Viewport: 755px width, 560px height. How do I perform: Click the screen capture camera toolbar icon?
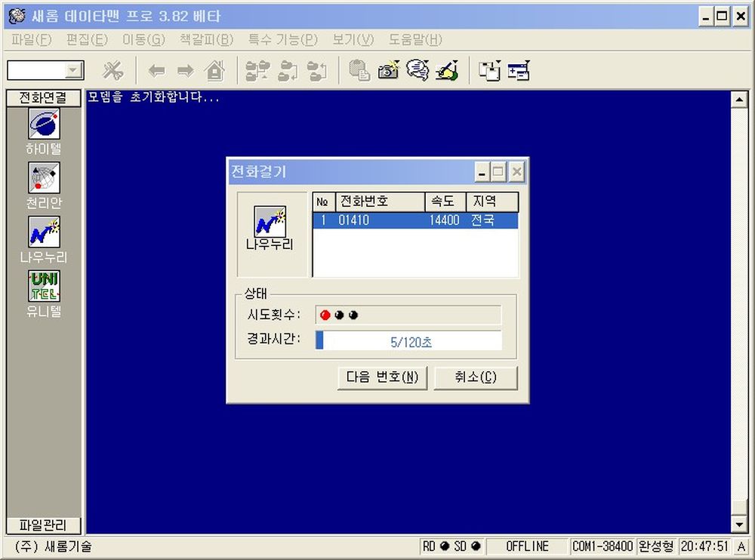[x=388, y=71]
